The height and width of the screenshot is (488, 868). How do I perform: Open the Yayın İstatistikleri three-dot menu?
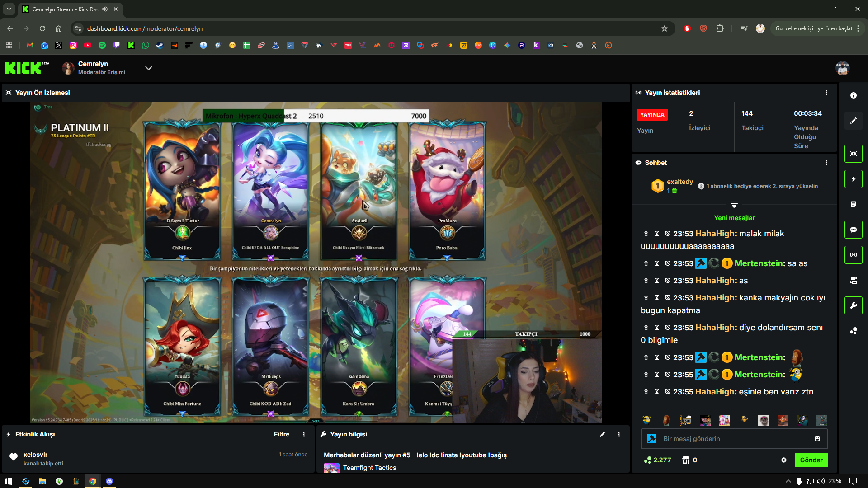826,93
